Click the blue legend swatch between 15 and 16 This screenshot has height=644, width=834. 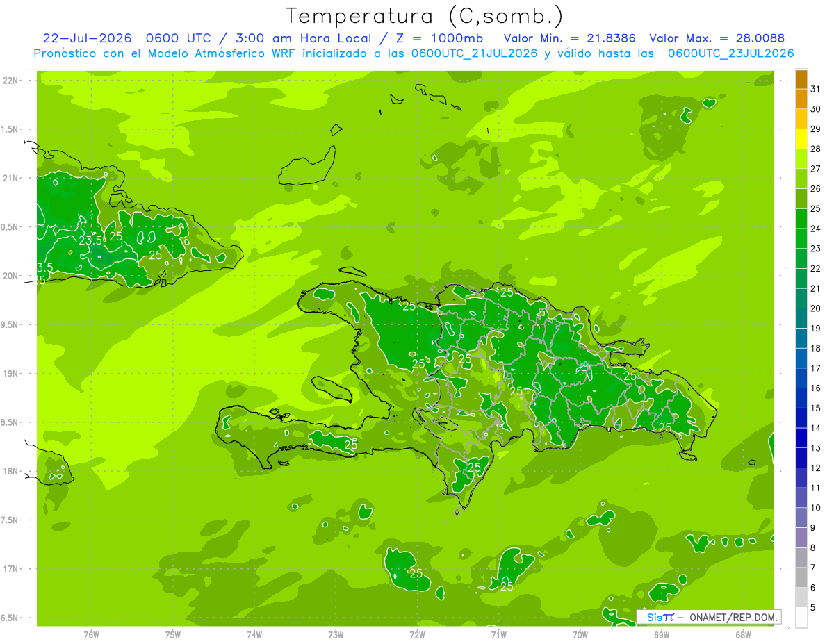pos(801,398)
